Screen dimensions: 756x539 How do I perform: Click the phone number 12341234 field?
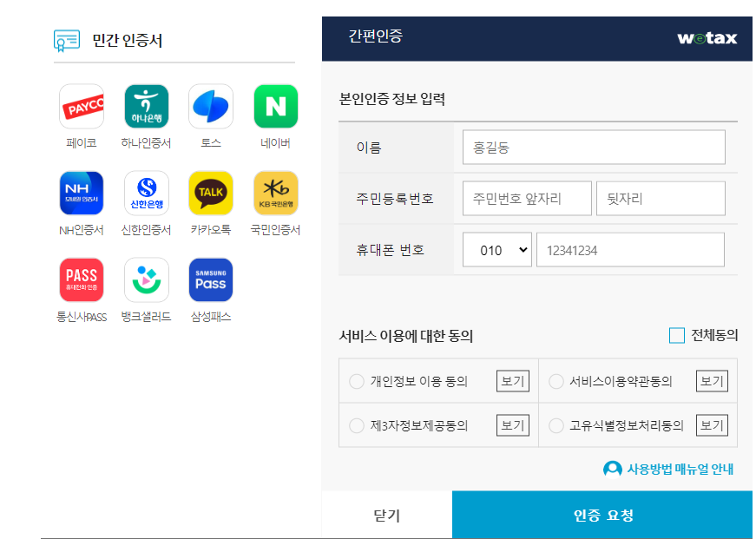point(630,250)
